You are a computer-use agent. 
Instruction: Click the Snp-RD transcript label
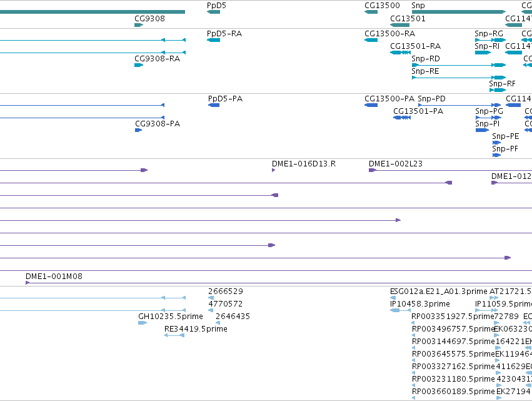pyautogui.click(x=426, y=59)
